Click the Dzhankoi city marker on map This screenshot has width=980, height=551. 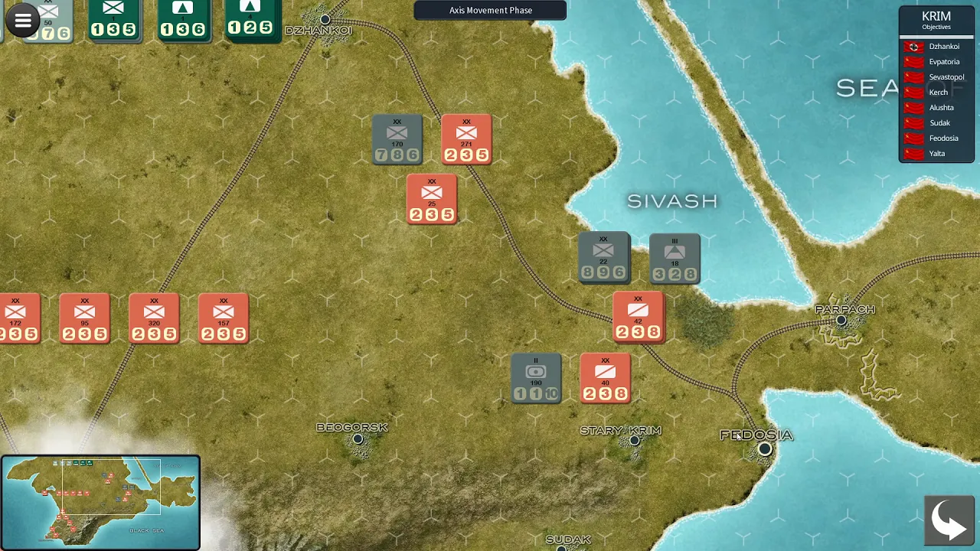pos(325,19)
